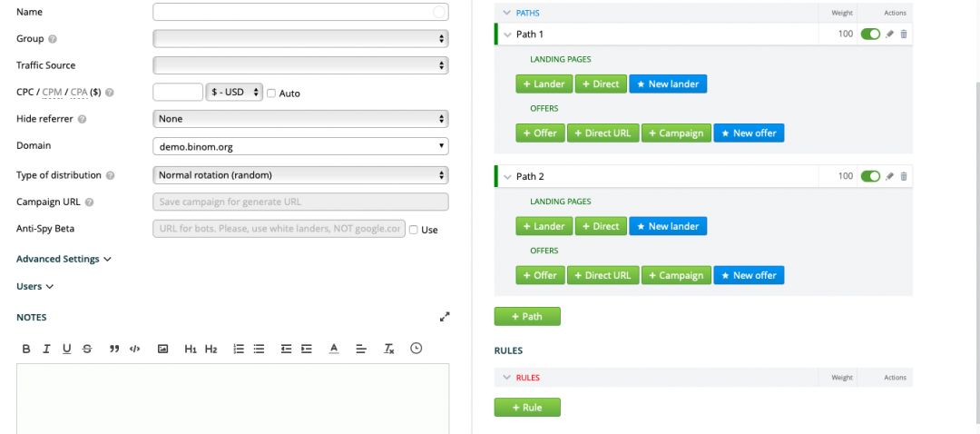Click New offer button in Path 1

click(749, 133)
